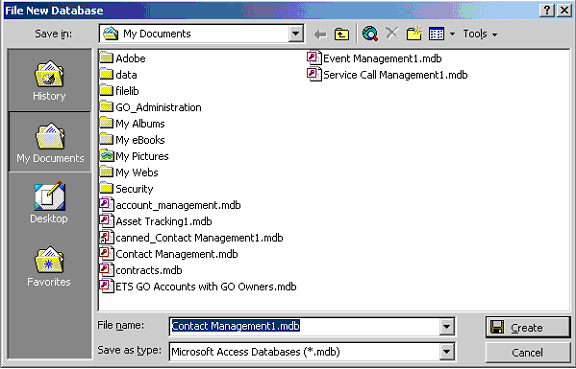
Task: Click the question mark Help button
Action: pyautogui.click(x=547, y=10)
